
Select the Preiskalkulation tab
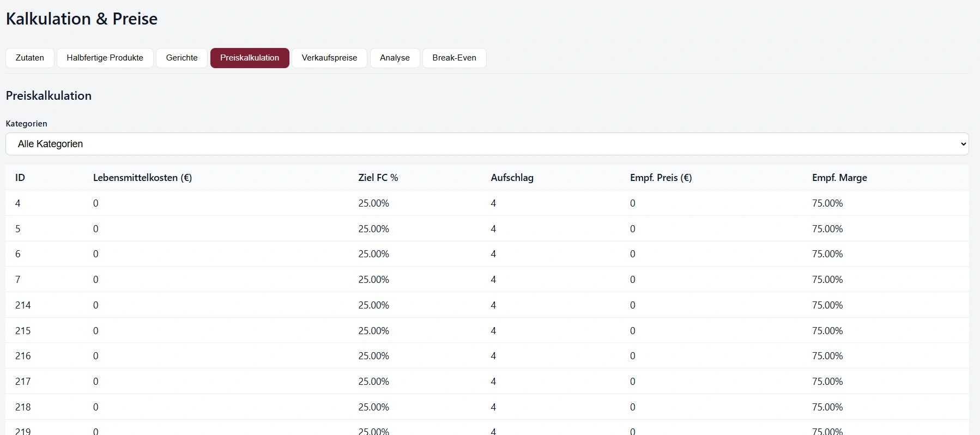tap(250, 58)
